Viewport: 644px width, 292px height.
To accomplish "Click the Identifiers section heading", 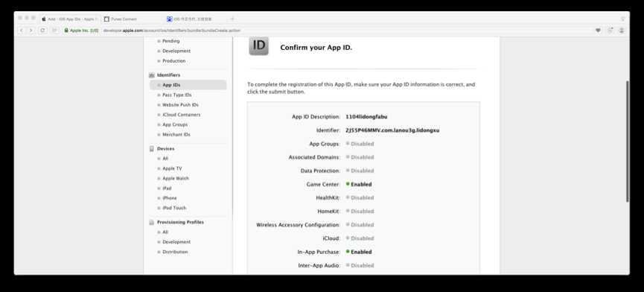I will [168, 75].
